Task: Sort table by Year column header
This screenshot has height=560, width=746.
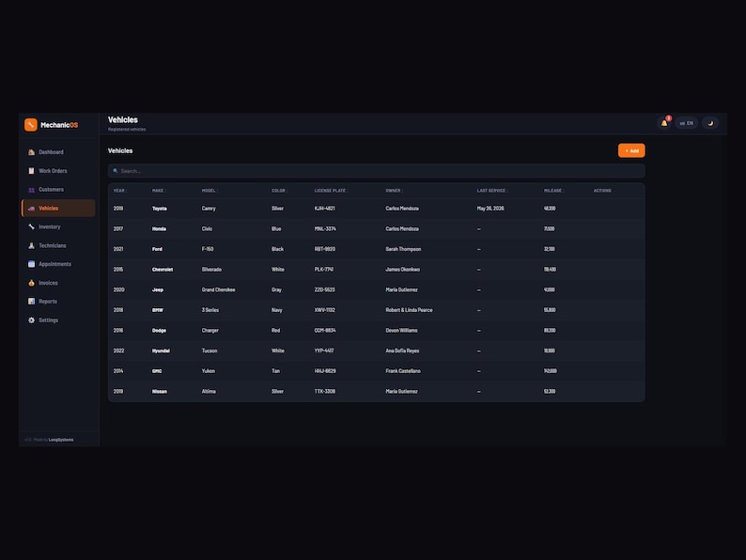Action: click(119, 191)
